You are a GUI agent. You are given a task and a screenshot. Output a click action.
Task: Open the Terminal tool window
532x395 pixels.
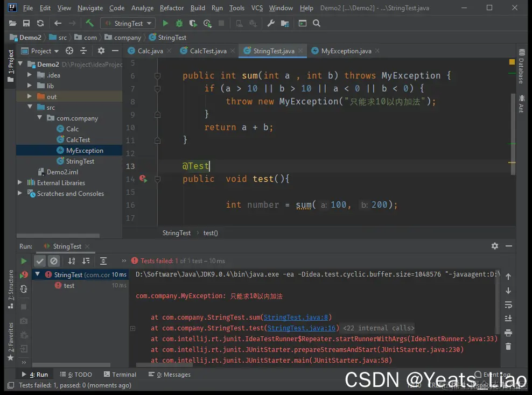tap(120, 375)
